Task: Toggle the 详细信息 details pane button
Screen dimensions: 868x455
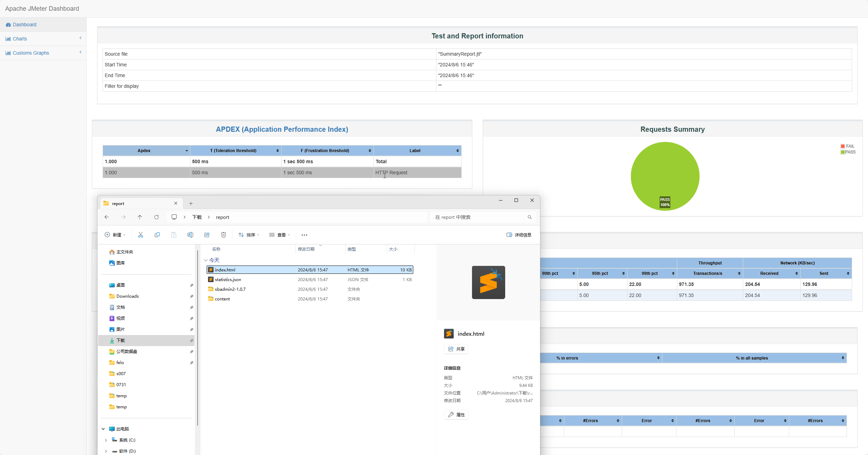Action: click(x=519, y=235)
